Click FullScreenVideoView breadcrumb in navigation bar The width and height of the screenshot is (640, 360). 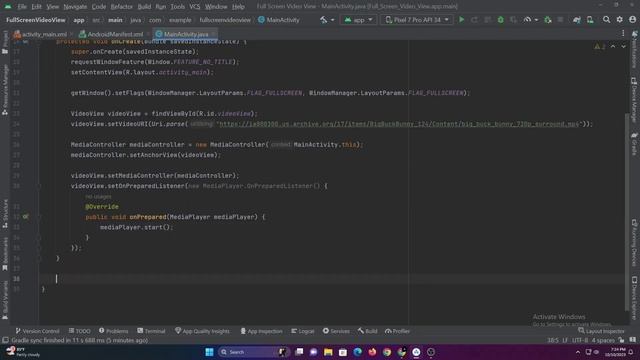[x=36, y=20]
